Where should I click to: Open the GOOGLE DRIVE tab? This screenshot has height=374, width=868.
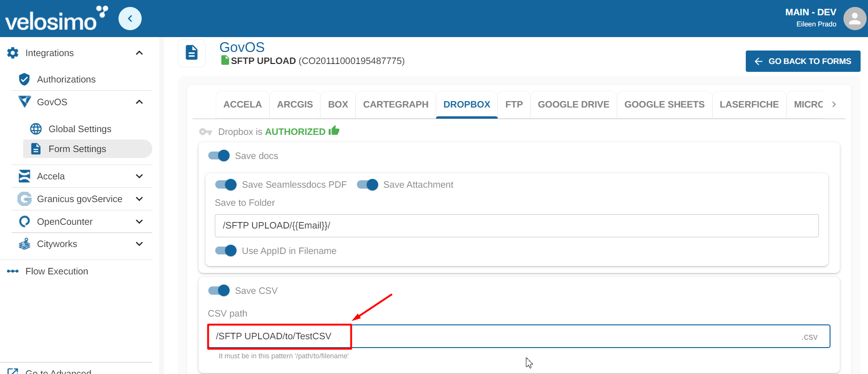pos(574,105)
